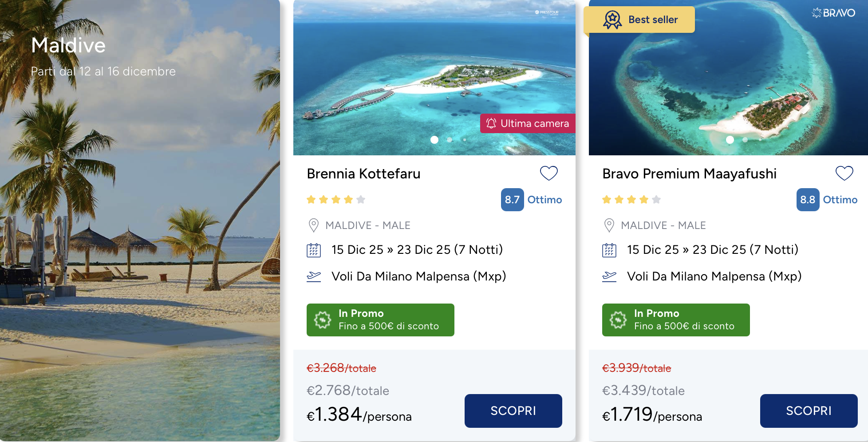Click location pin icon for Brennia Kottefaru

point(313,225)
